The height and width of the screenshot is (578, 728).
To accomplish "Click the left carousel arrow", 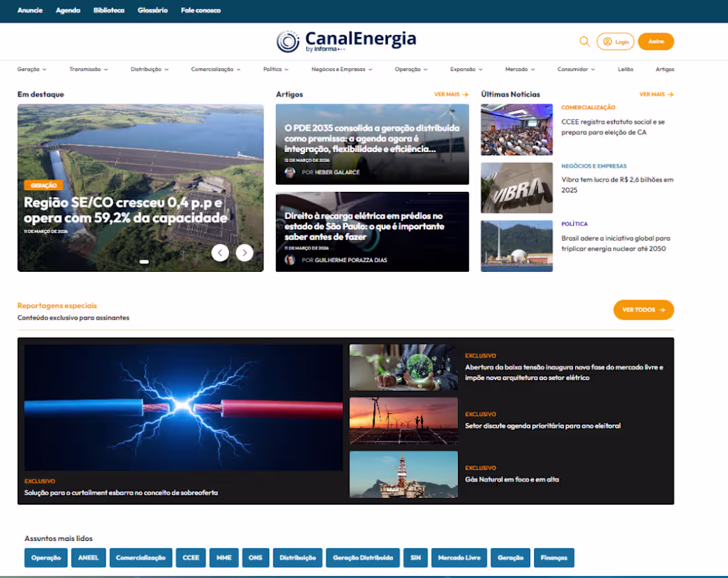I will pos(220,253).
